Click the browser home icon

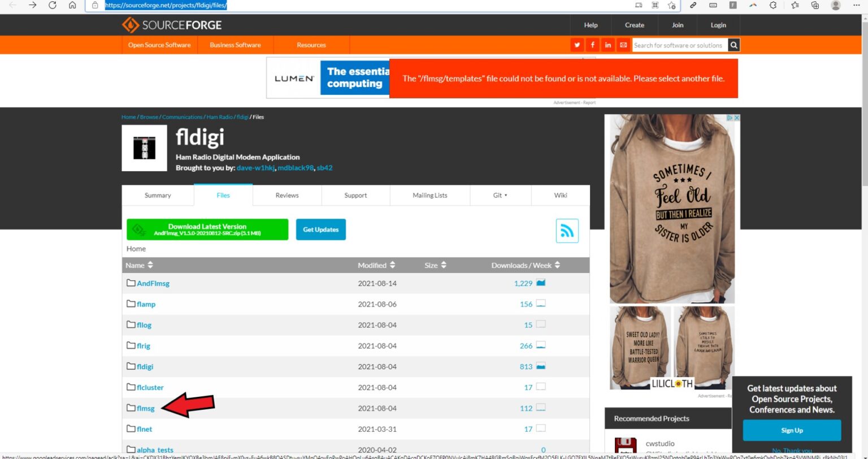(72, 5)
